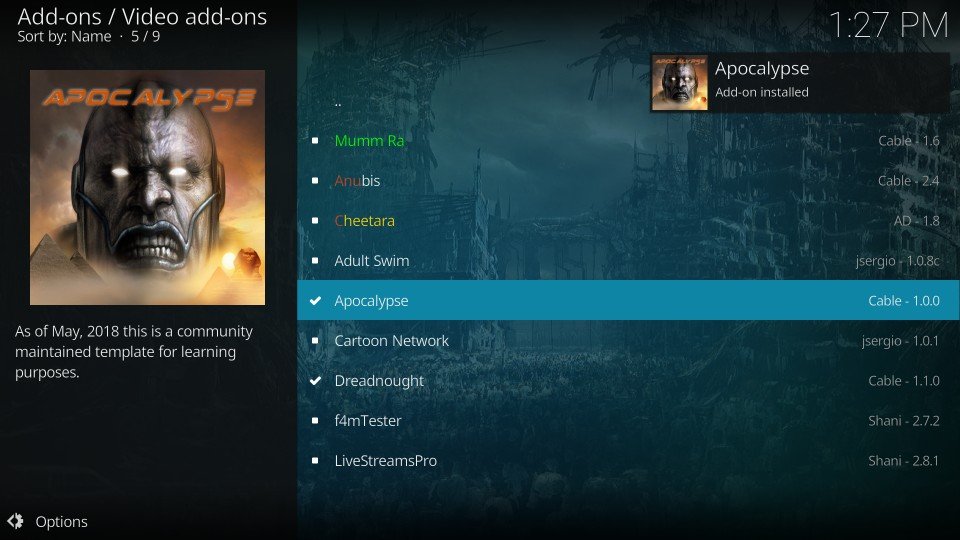Click the Apocalypse Add-on installed notification
Viewport: 960px width, 540px height.
[x=800, y=83]
